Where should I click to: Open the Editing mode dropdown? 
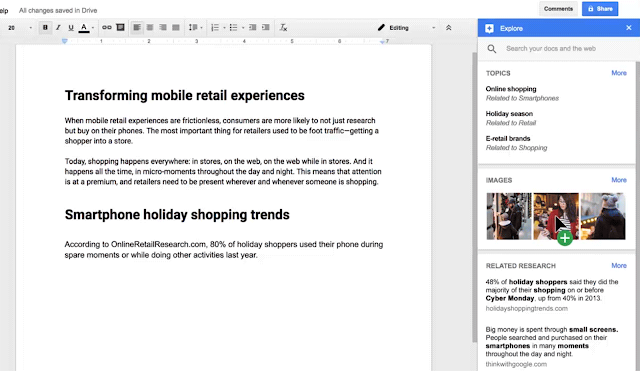[406, 28]
